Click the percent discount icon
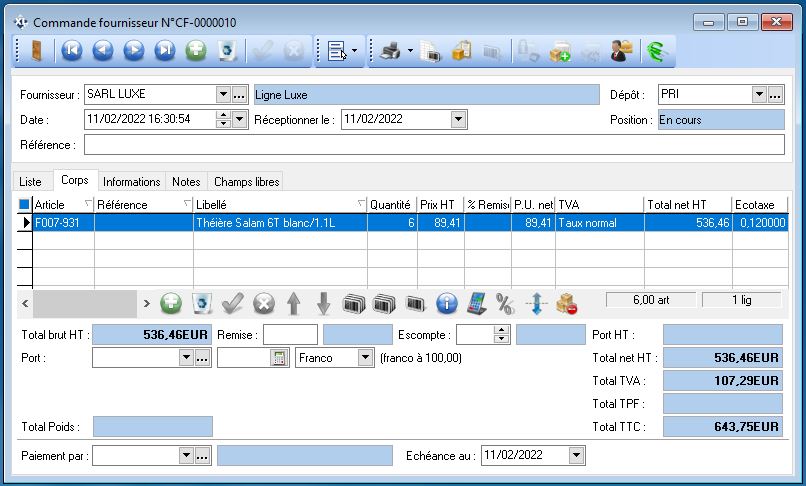 505,302
